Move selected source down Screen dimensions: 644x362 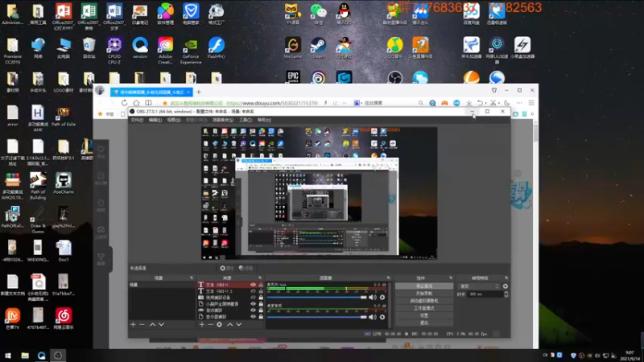point(238,325)
